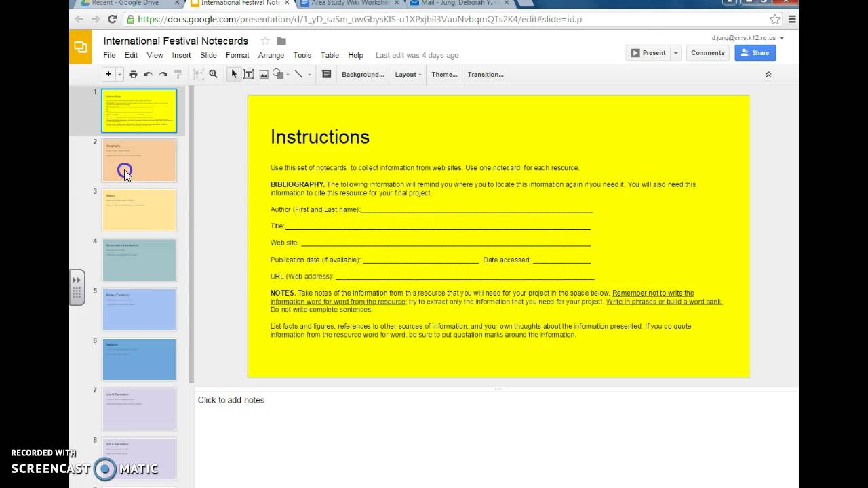Image resolution: width=868 pixels, height=488 pixels.
Task: Open the Present options dropdown arrow
Action: (675, 53)
